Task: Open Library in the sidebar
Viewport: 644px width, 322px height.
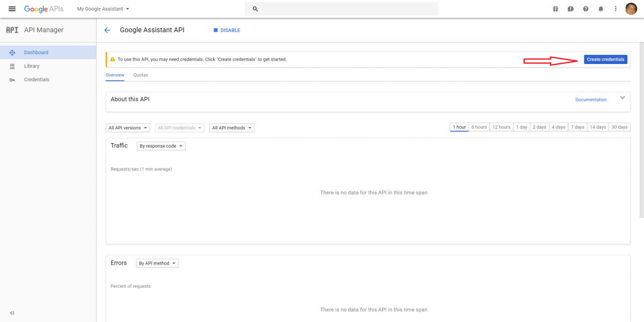Action: 32,66
